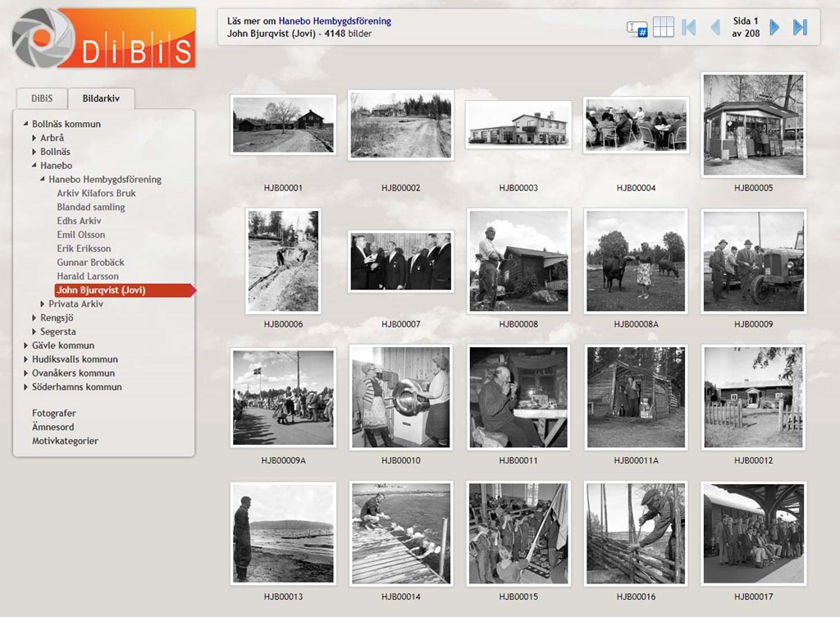Select Erik Eriksson collection
840x617 pixels.
coord(84,249)
